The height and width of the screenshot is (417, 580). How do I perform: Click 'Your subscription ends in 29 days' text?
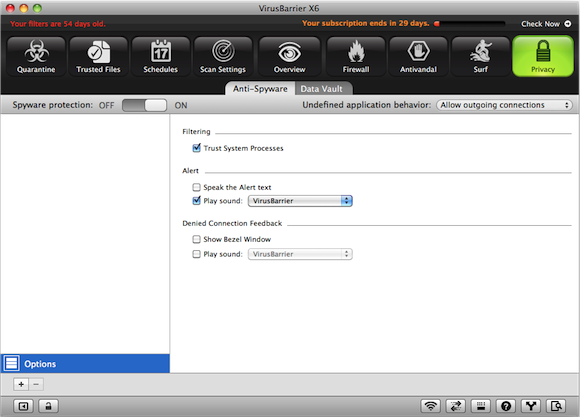(365, 23)
